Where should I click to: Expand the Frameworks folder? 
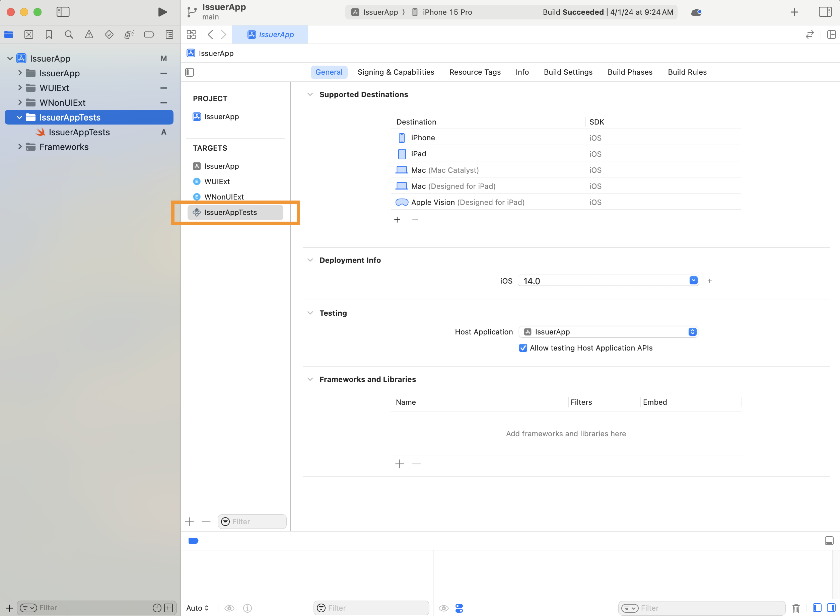click(x=20, y=147)
